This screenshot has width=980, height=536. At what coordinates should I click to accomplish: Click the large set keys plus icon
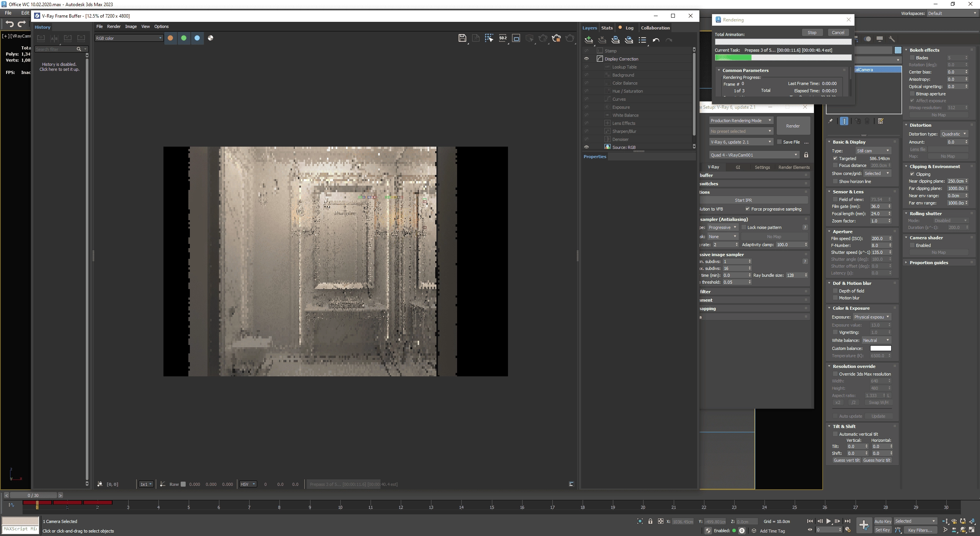pyautogui.click(x=864, y=525)
